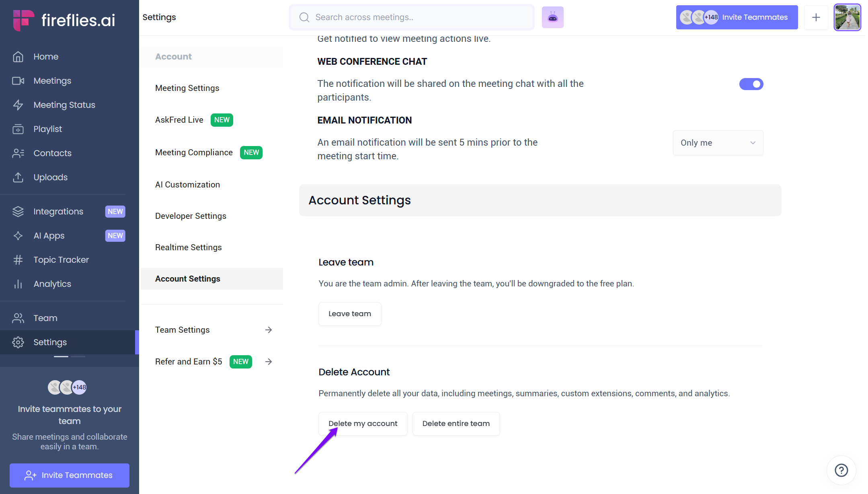The width and height of the screenshot is (868, 494).
Task: Open Meetings via the camera icon
Action: (x=18, y=81)
